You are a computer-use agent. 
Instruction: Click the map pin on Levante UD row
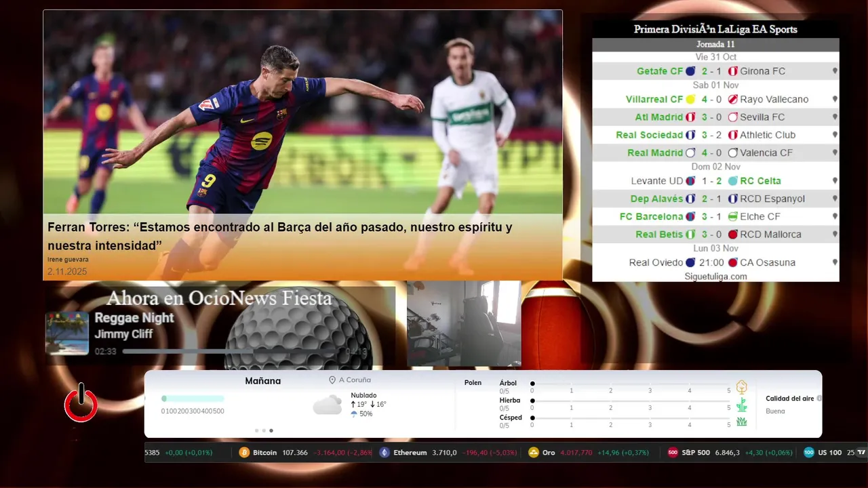835,181
